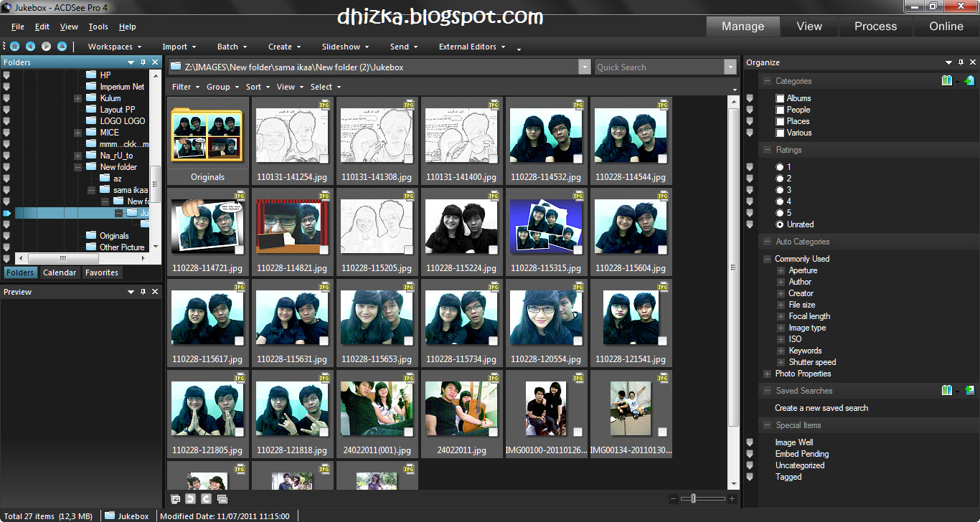Viewport: 980px width, 522px height.
Task: Select the Originals folder in the tree
Action: point(114,236)
